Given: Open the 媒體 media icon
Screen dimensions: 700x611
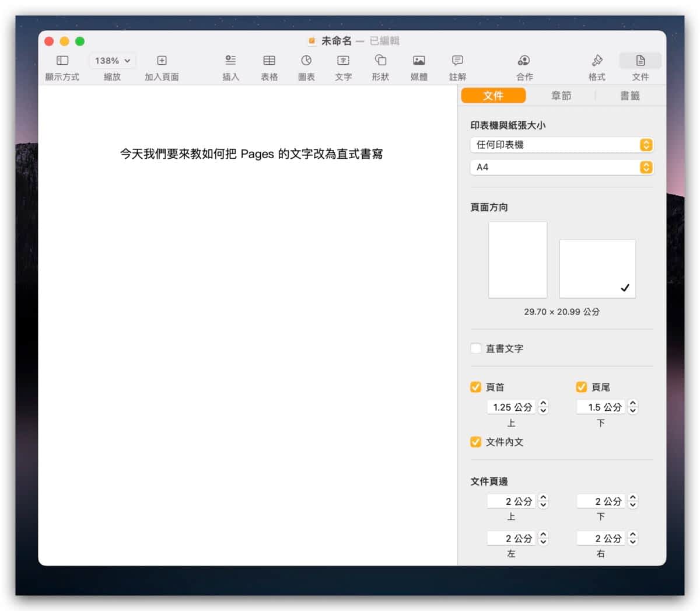Looking at the screenshot, I should [x=419, y=61].
